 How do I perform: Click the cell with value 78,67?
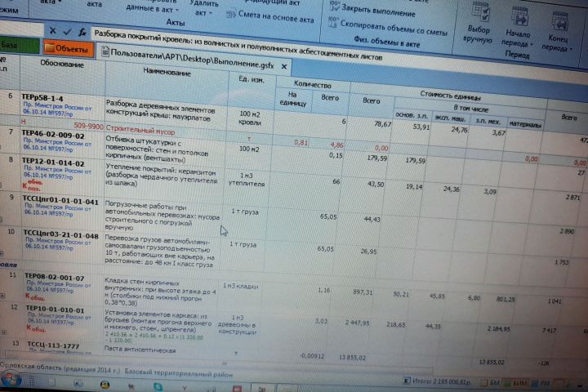(382, 124)
